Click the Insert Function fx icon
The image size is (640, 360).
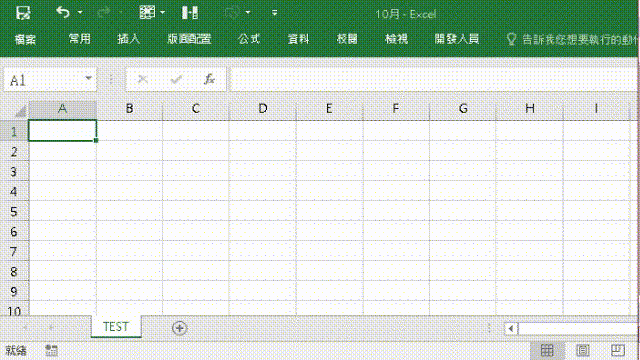click(209, 79)
